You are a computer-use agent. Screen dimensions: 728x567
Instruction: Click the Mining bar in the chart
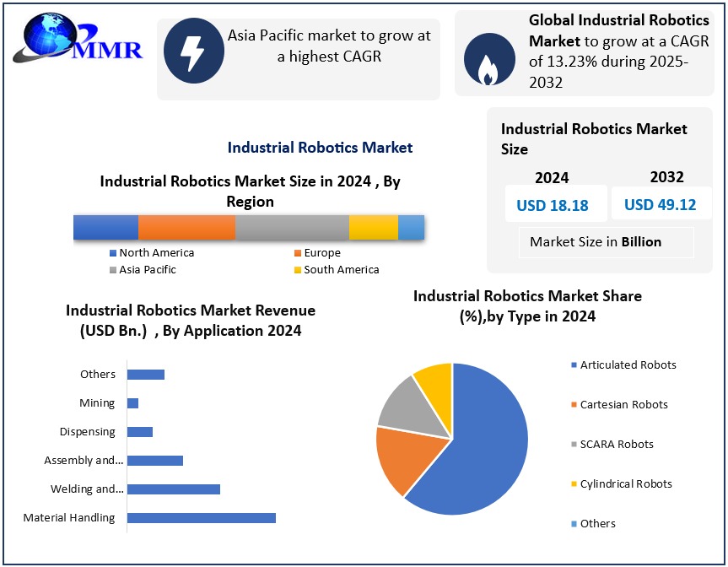tap(132, 403)
